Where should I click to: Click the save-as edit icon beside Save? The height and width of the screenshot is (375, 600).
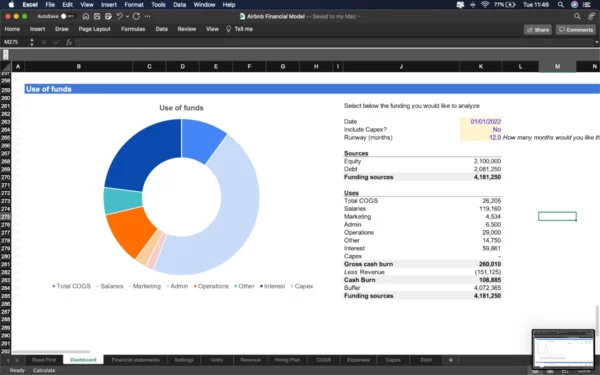(108, 16)
